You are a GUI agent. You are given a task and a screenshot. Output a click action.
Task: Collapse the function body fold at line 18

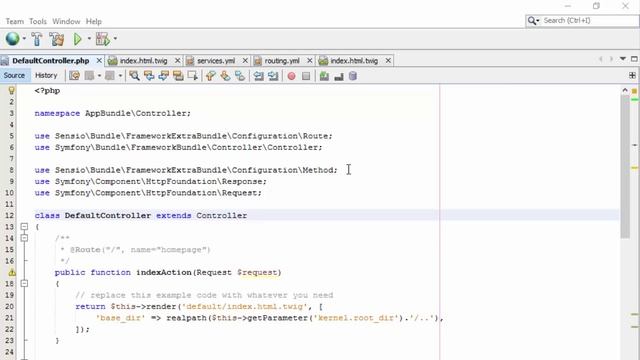24,283
